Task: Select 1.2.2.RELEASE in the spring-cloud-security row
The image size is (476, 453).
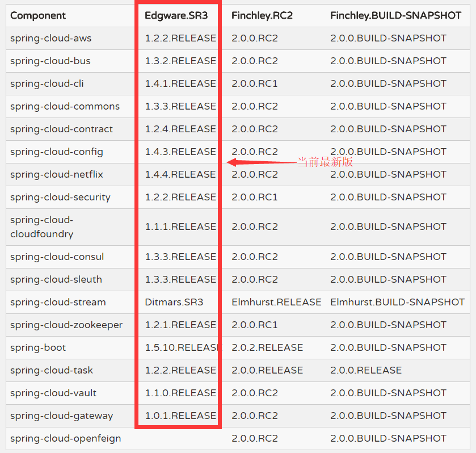Action: click(x=180, y=197)
